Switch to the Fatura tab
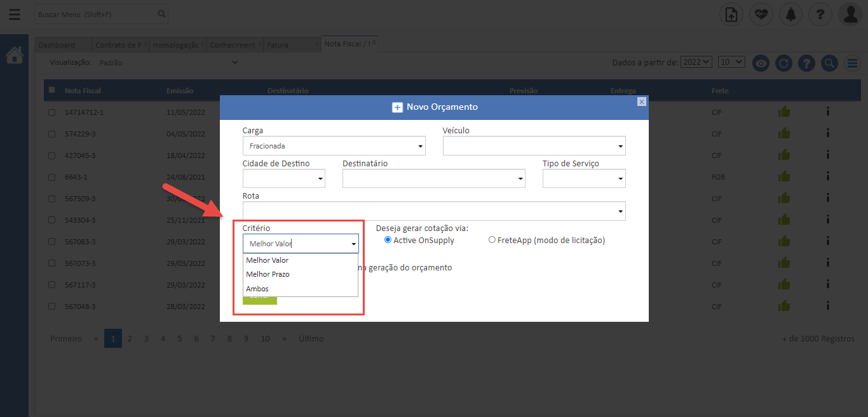Image resolution: width=868 pixels, height=417 pixels. 278,45
